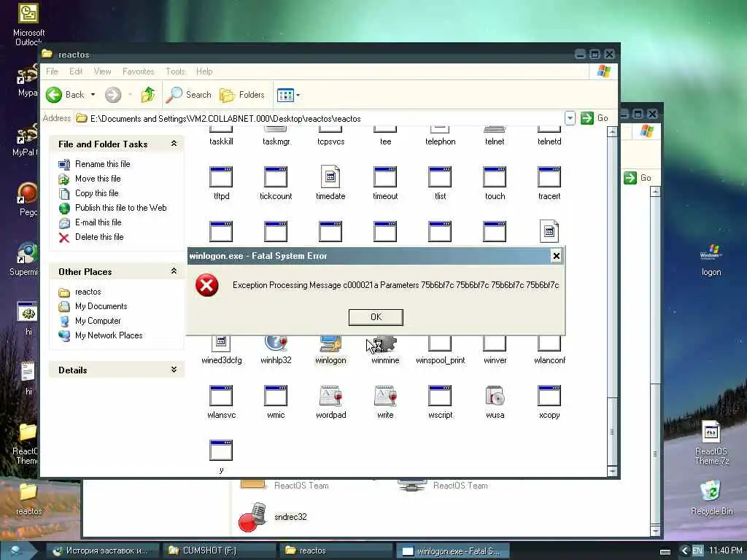Click scroll up arrow in reactos file list

coord(612,132)
